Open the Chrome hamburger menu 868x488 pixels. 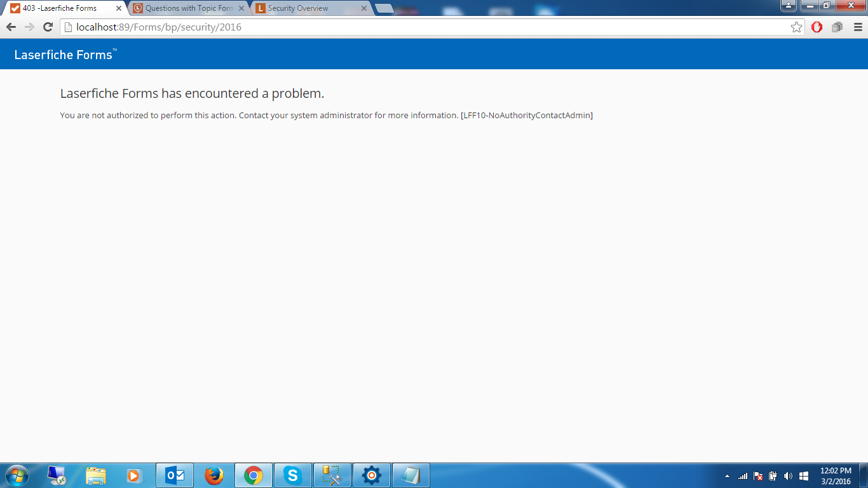click(858, 27)
